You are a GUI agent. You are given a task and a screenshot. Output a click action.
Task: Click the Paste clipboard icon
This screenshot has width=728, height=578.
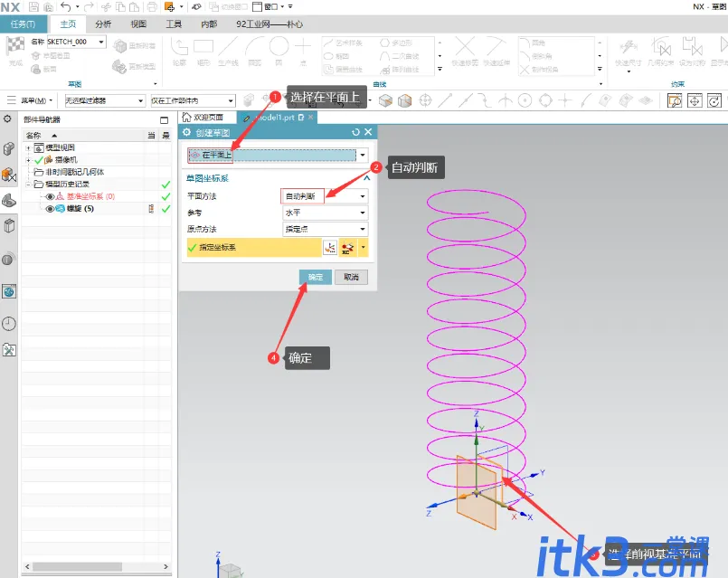tap(134, 7)
